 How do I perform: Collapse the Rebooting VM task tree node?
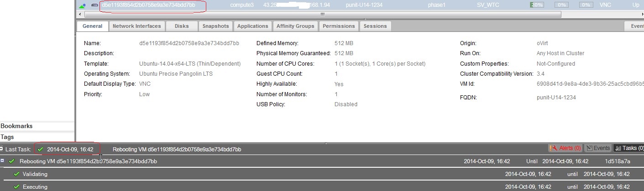pos(2,161)
